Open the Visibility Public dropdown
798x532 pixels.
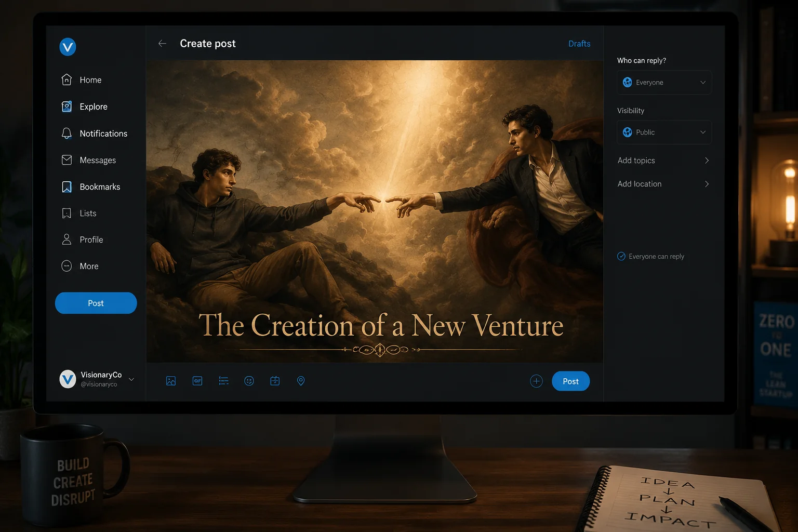(664, 132)
